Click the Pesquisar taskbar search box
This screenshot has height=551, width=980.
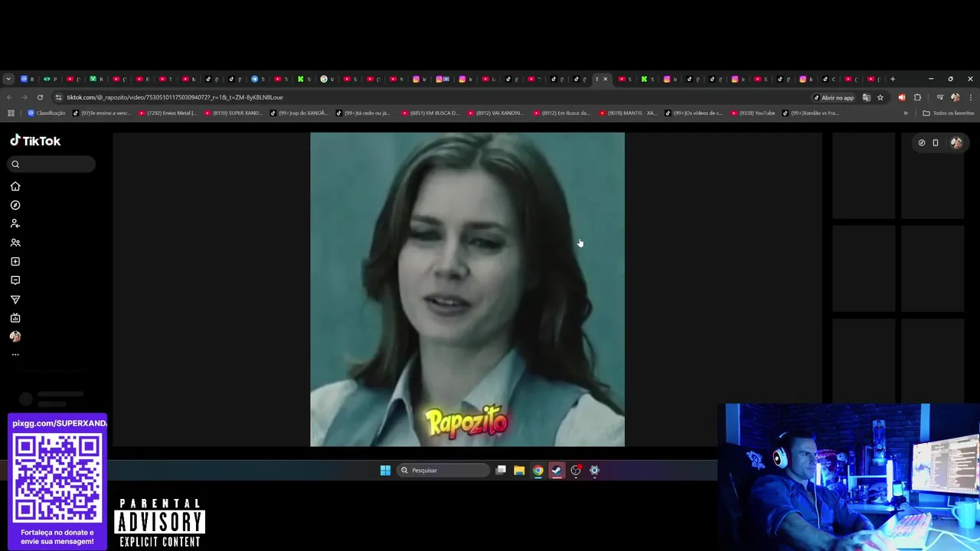(444, 471)
